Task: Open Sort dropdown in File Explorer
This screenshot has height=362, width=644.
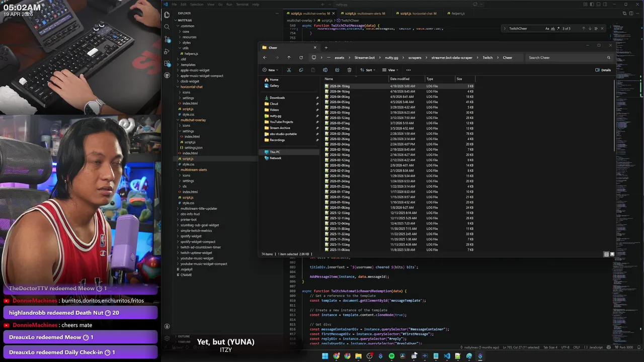Action: pyautogui.click(x=368, y=70)
